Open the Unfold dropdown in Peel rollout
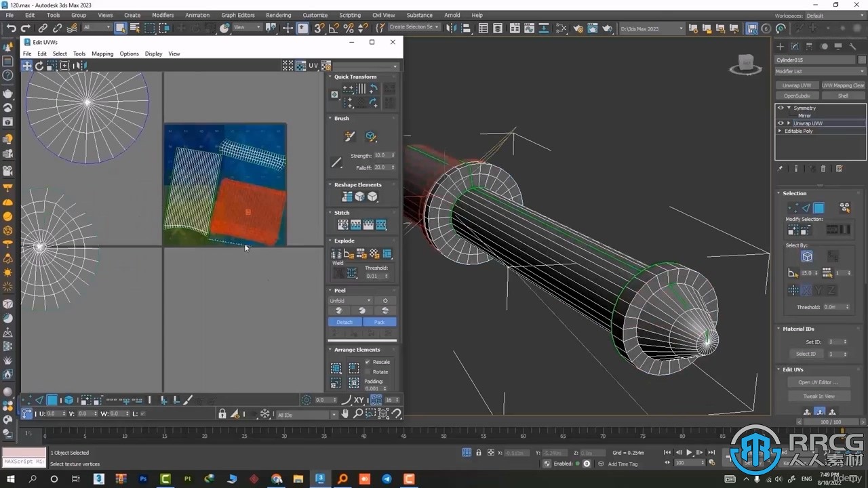Viewport: 868px width, 488px height. point(351,300)
